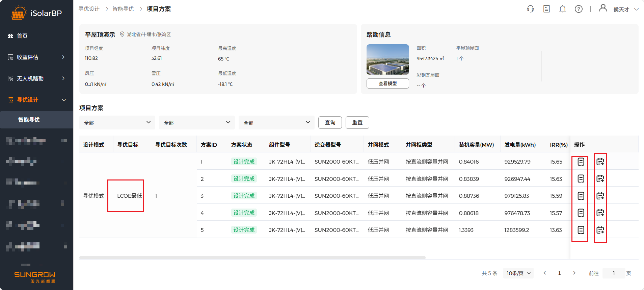The image size is (644, 290).
Task: Open the second 全部 filter dropdown
Action: tap(197, 123)
